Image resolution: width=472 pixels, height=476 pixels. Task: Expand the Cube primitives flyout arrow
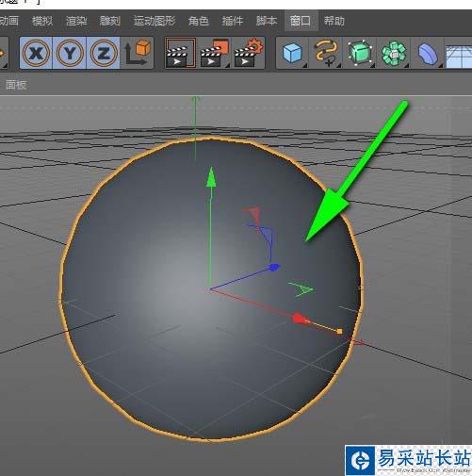(304, 65)
